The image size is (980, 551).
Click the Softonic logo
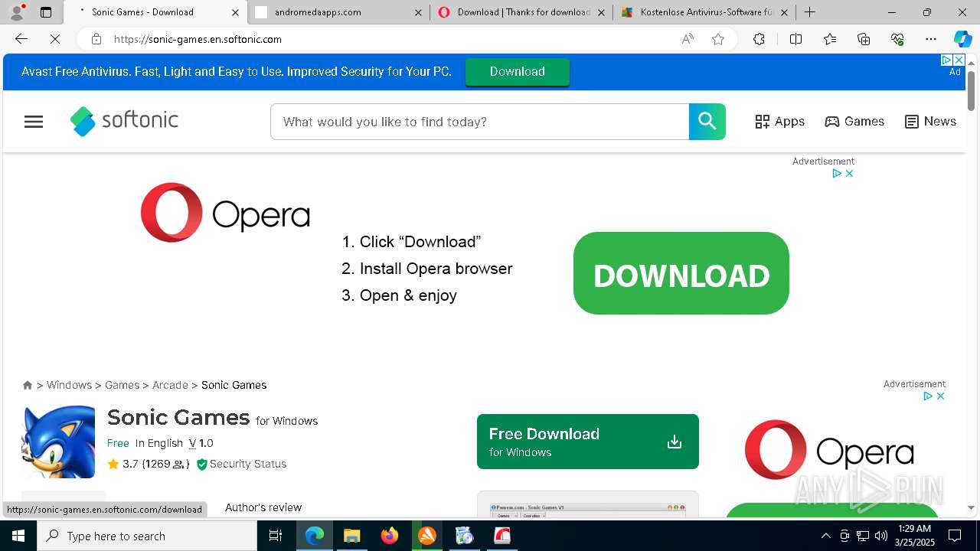[124, 121]
